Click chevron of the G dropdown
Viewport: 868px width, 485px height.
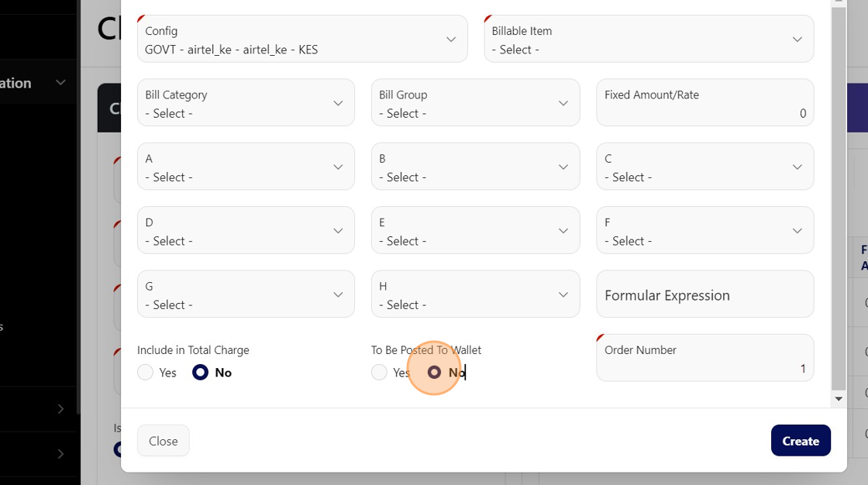[x=338, y=294]
